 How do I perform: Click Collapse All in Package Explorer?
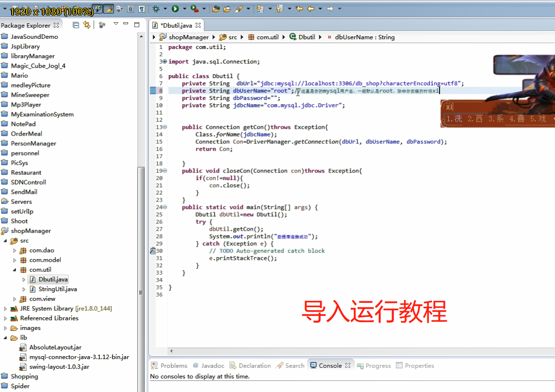pyautogui.click(x=76, y=25)
